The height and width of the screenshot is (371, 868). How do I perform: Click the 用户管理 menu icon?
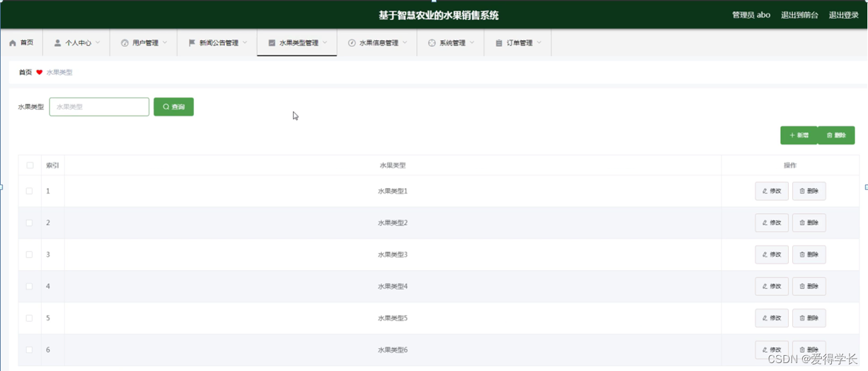click(125, 43)
